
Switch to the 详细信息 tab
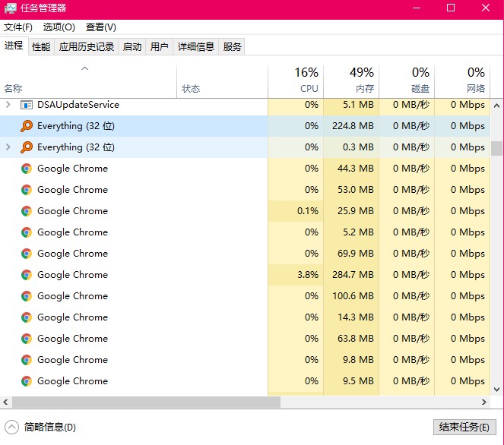(x=196, y=47)
